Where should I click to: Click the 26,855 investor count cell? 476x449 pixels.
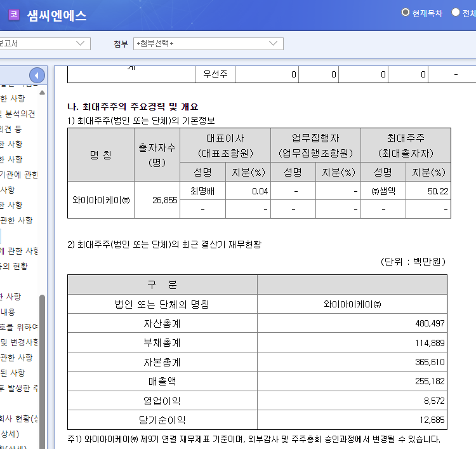pyautogui.click(x=157, y=200)
